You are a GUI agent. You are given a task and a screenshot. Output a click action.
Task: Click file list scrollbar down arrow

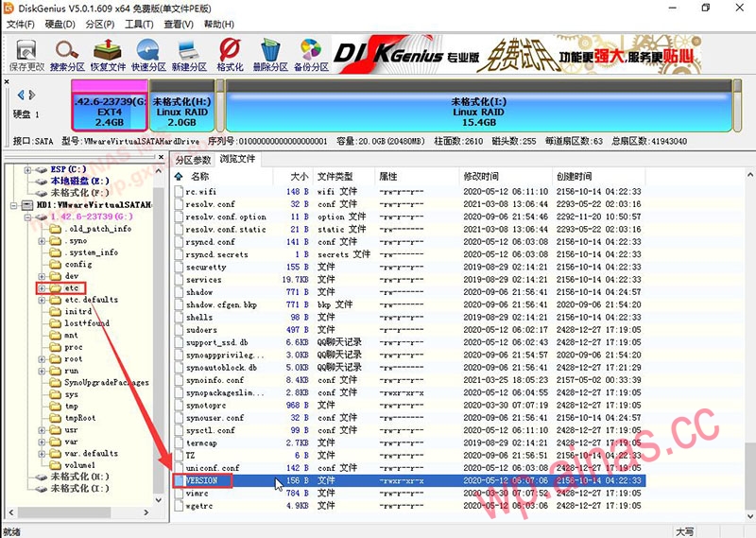click(x=749, y=516)
